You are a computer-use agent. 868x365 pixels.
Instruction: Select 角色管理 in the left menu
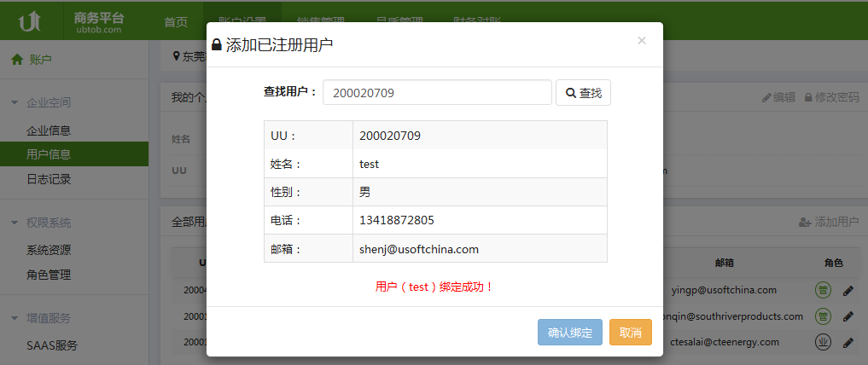point(49,275)
